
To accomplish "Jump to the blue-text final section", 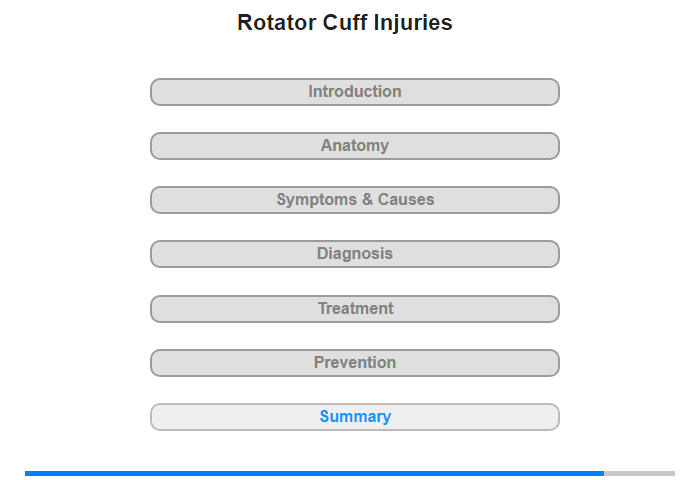I will [x=355, y=417].
